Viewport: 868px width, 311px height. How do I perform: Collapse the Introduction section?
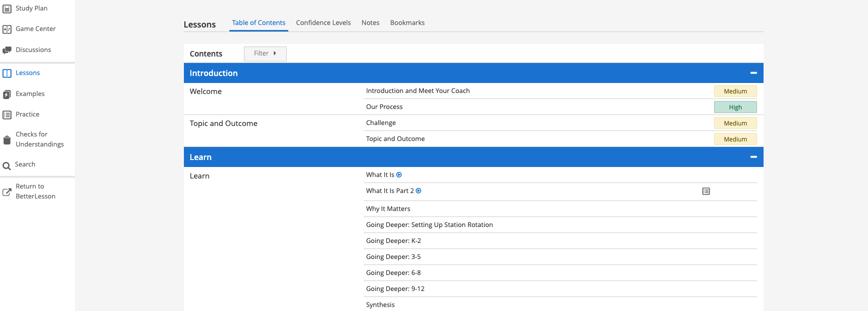[x=753, y=73]
